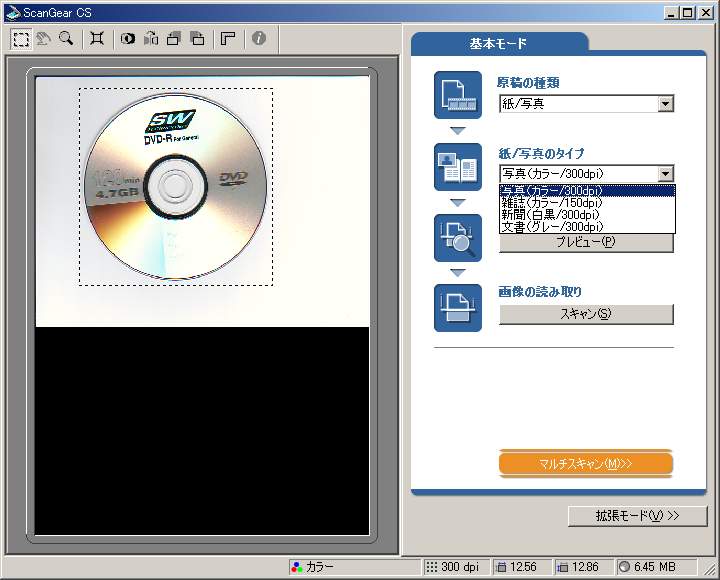720x580 pixels.
Task: Collapse the 紙/写真のタイプ dropdown arrow
Action: click(x=665, y=174)
